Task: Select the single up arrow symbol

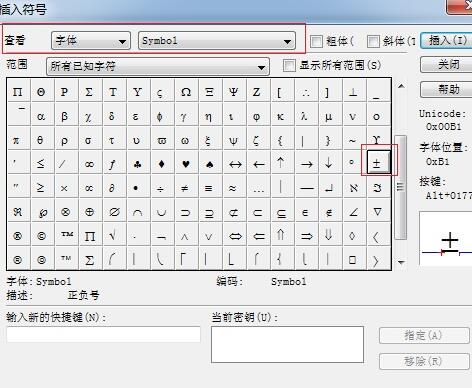Action: coord(281,163)
